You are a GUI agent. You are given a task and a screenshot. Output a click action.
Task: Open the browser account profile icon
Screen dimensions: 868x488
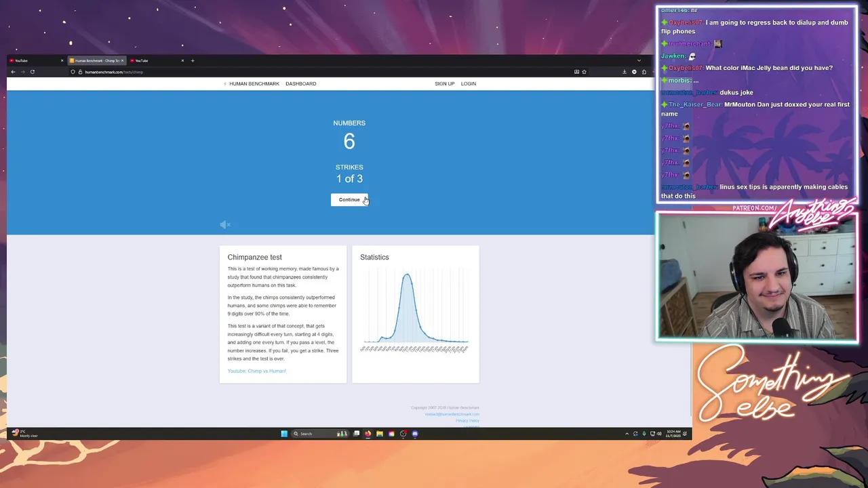point(634,72)
